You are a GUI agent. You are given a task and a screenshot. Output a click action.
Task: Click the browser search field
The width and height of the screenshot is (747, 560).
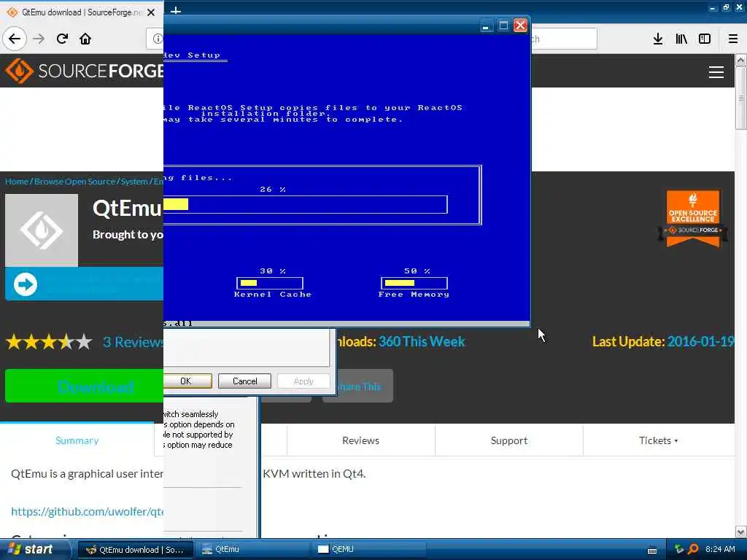564,39
